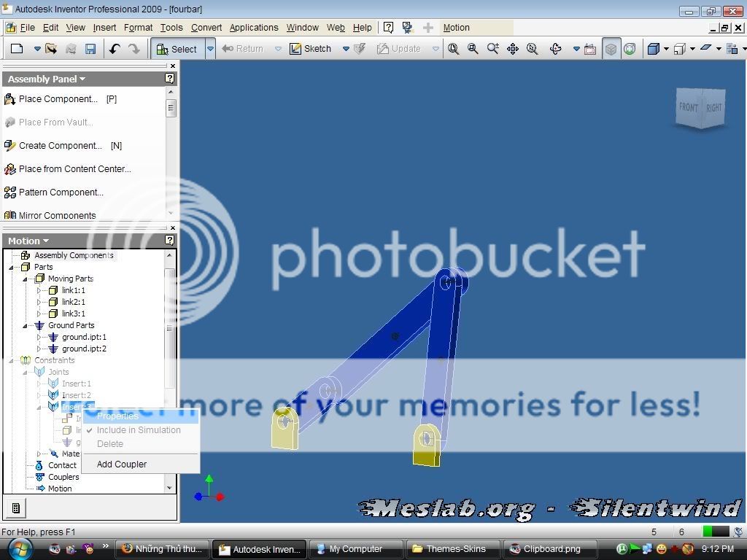Click the blue plane shadow icon

[706, 47]
